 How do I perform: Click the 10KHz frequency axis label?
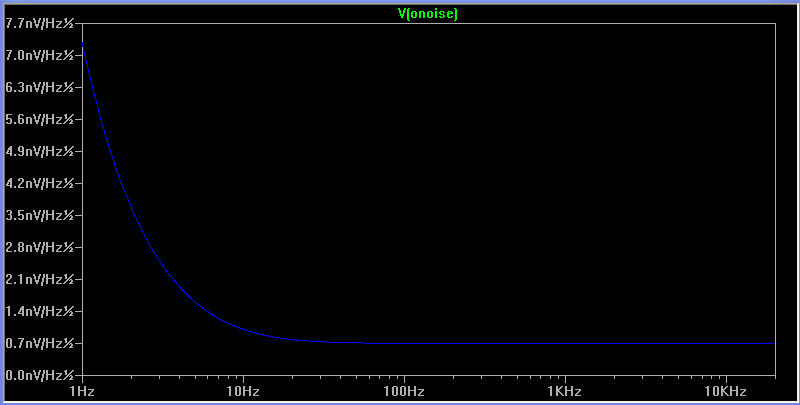coord(726,392)
